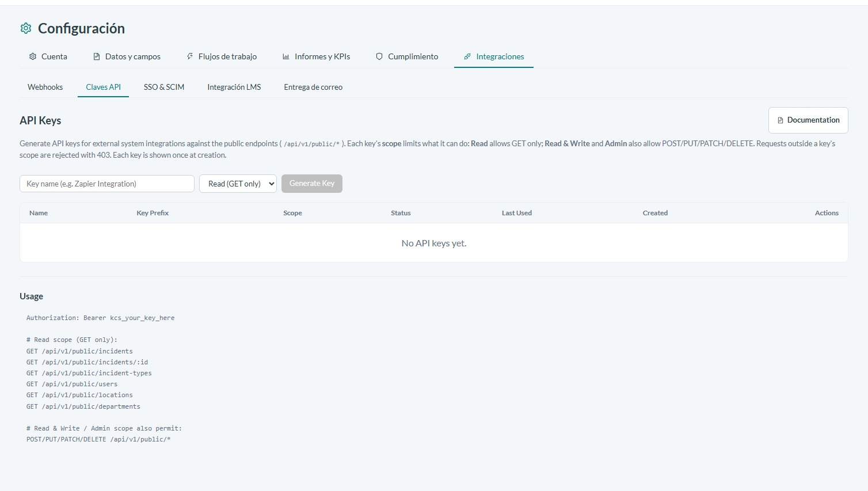Viewport: 868px width, 491px height.
Task: Switch to Datos y campos tab
Action: [127, 56]
